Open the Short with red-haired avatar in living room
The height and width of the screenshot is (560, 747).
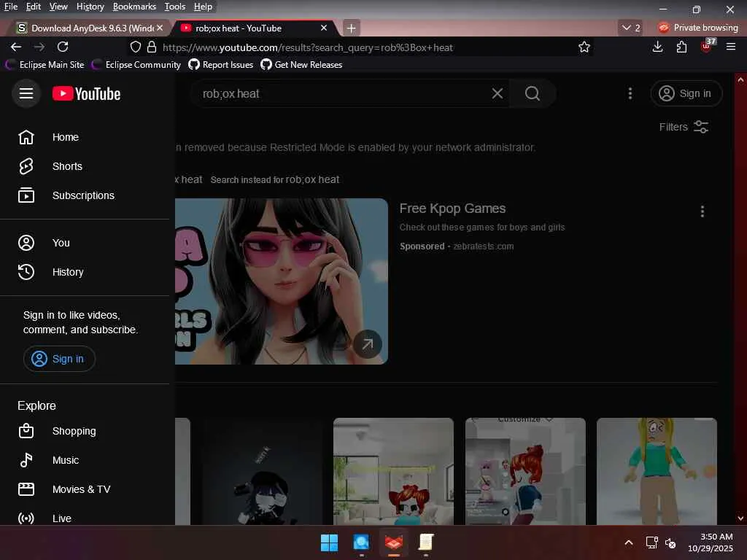coord(393,472)
